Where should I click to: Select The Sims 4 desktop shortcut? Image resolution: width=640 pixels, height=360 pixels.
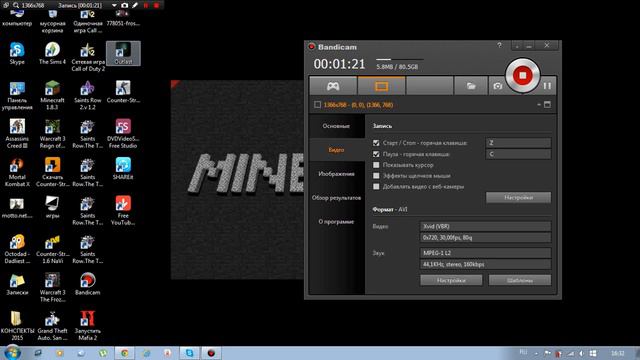[x=52, y=53]
